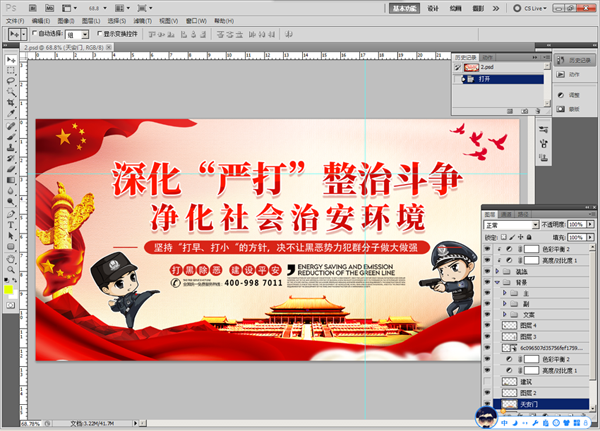Collapse the 背景 layer group
The width and height of the screenshot is (600, 431).
(497, 282)
